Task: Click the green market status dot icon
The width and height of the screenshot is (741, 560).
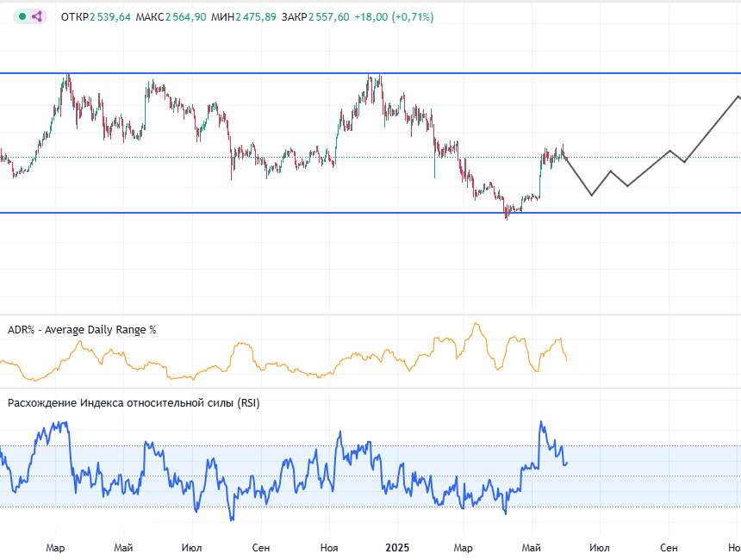Action: [22, 17]
